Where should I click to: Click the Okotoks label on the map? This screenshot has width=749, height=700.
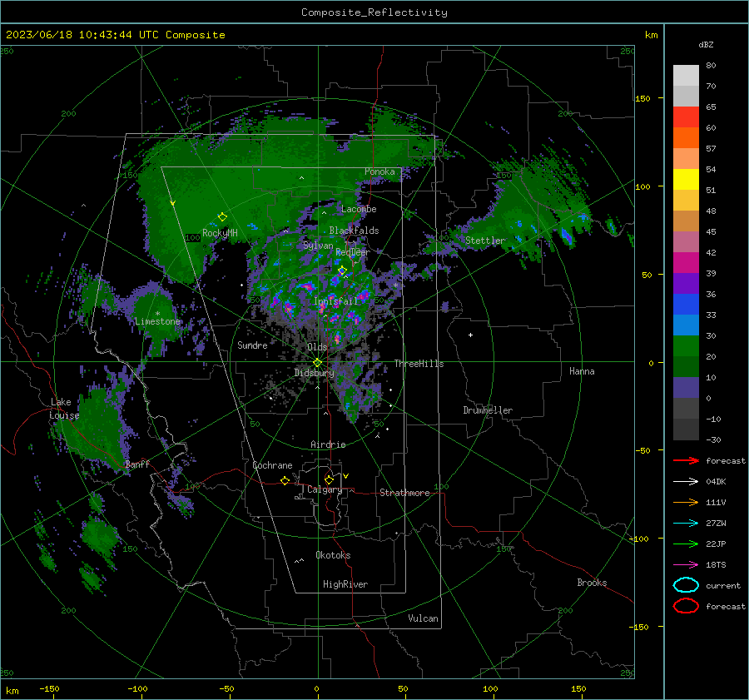coord(333,555)
